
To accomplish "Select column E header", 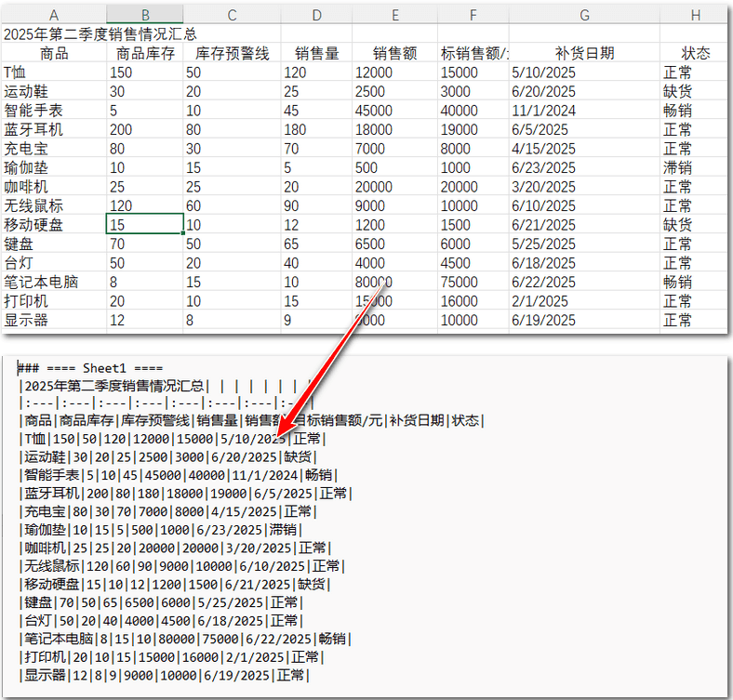I will click(x=395, y=15).
